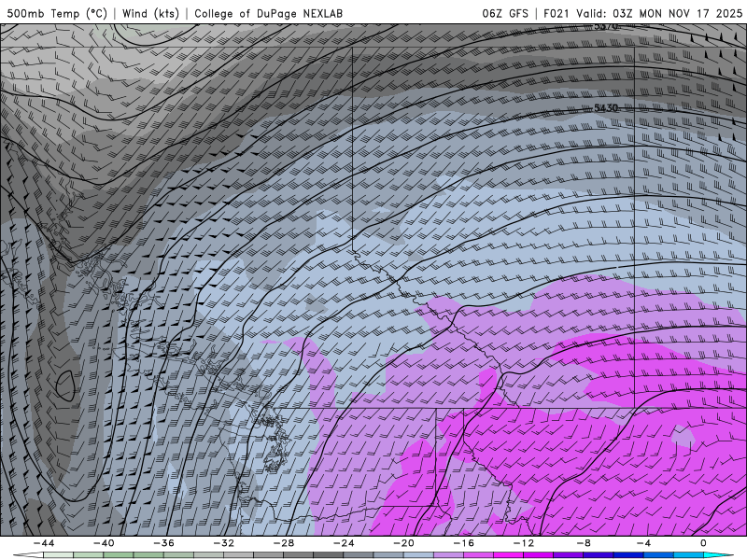
Task: Click the -20 color scale value
Action: click(403, 543)
